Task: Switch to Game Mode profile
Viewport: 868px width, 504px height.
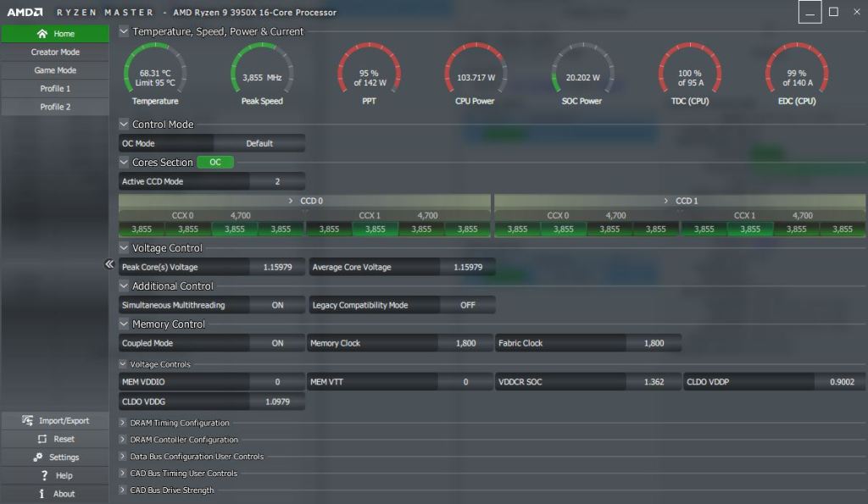Action: (x=55, y=70)
